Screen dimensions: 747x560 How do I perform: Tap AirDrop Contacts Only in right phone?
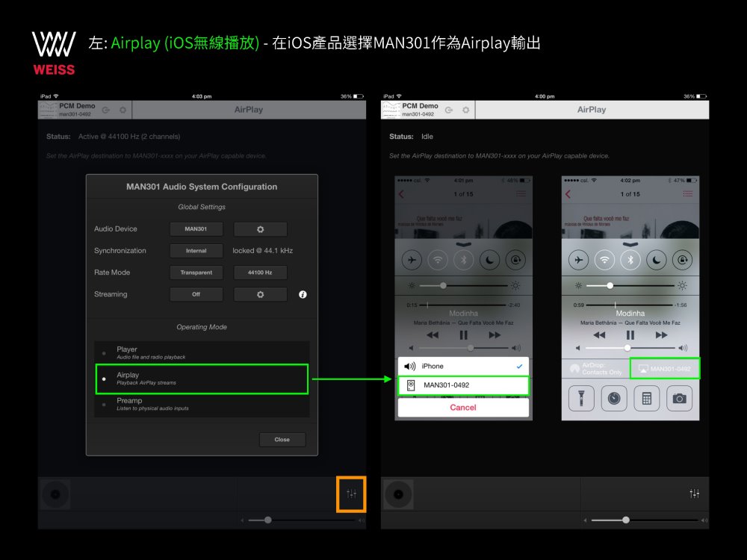click(596, 369)
